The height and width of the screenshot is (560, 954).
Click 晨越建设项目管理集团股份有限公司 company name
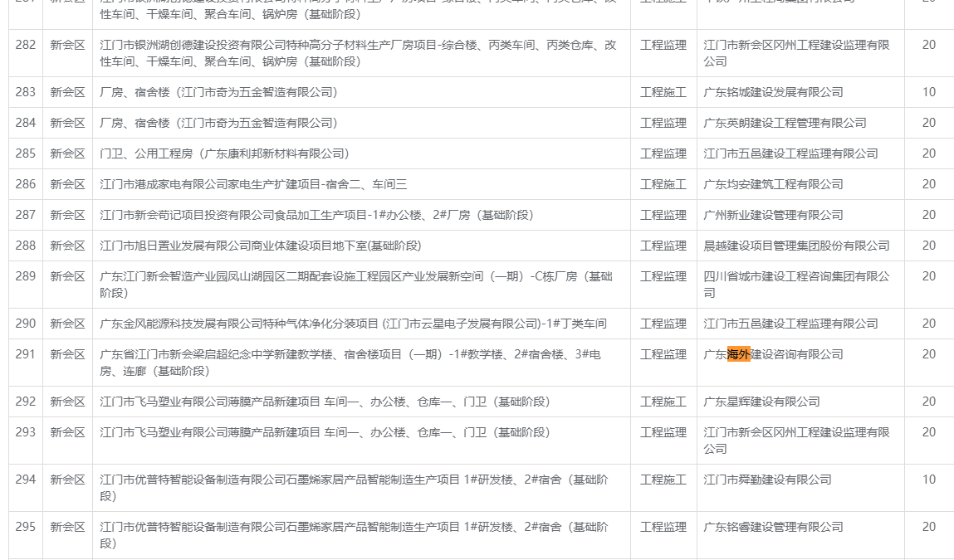[796, 246]
